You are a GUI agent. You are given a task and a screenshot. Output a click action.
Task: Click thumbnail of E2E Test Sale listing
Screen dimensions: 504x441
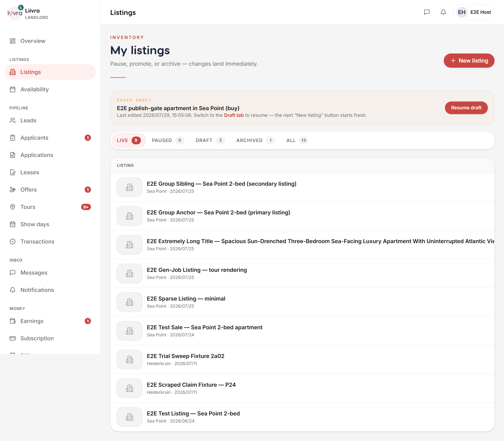pos(130,331)
